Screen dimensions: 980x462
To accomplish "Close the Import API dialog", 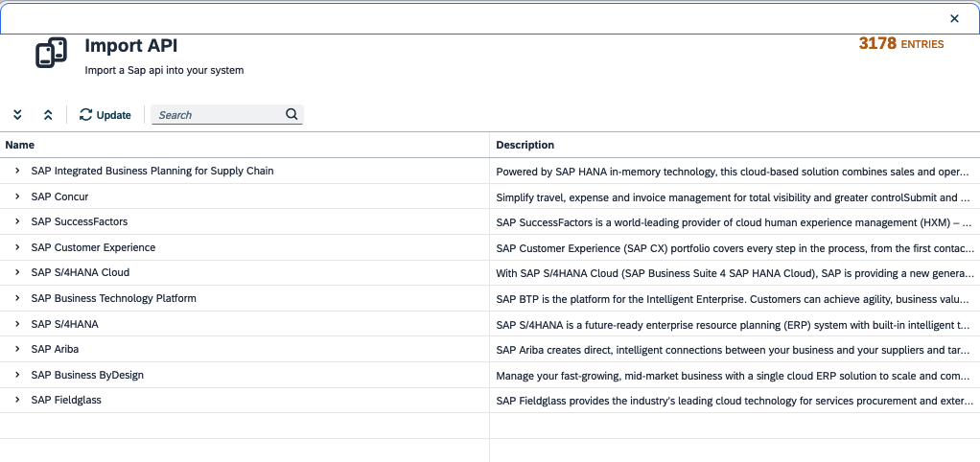I will tap(954, 19).
